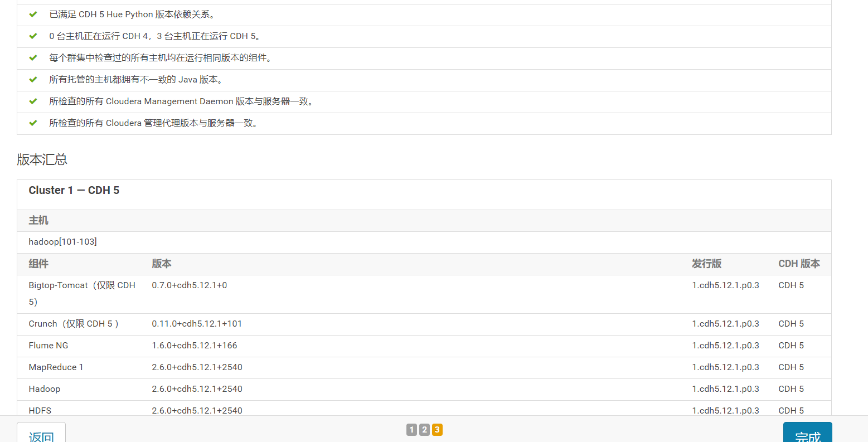
Task: Select the Cloudera Management Daemon version check text
Action: coord(182,101)
